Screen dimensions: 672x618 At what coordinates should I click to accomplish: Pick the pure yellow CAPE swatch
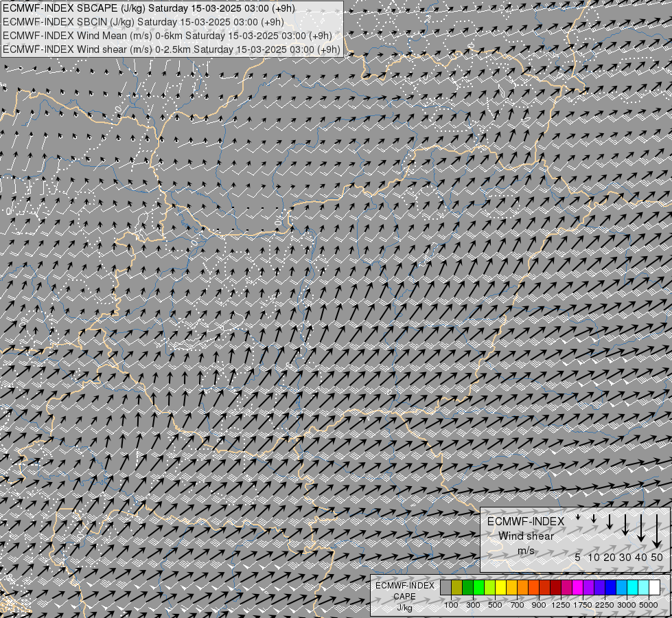click(x=500, y=587)
